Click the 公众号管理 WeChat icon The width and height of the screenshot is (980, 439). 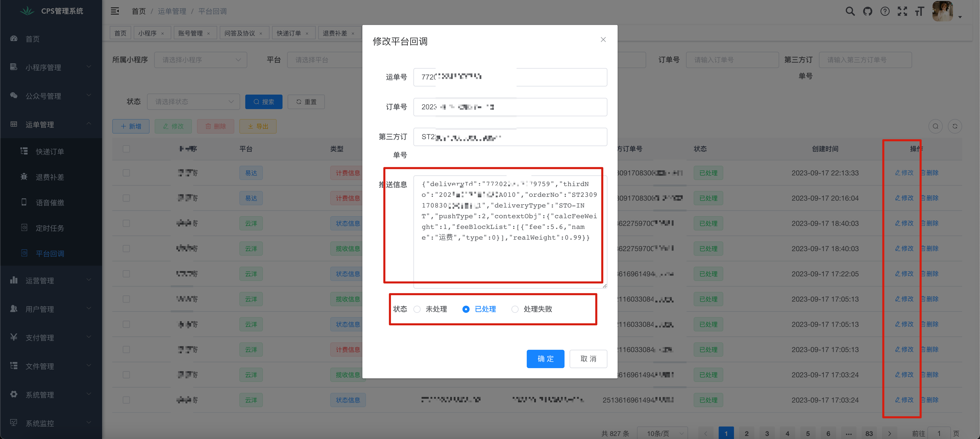point(14,95)
